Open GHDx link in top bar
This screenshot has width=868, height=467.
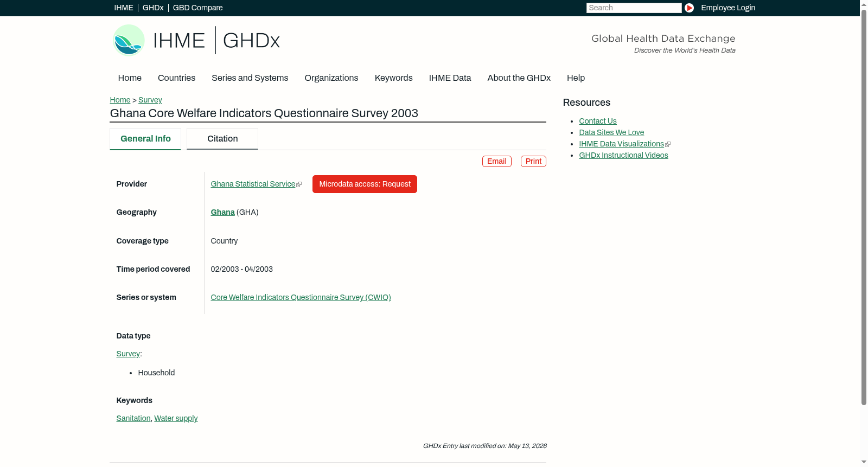coord(153,8)
